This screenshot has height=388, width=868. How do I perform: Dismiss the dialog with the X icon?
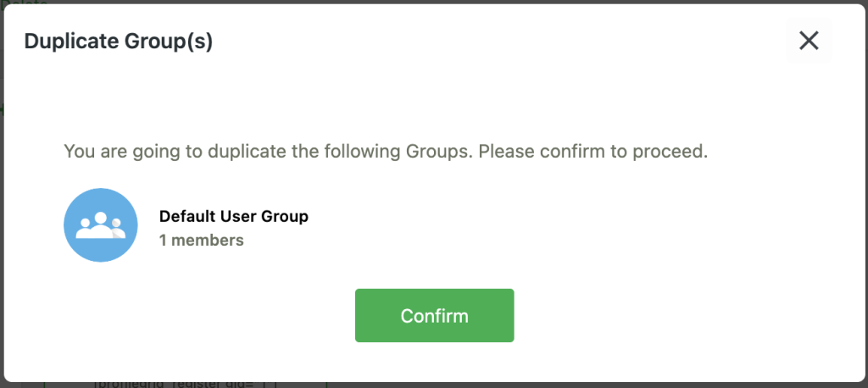click(x=809, y=41)
